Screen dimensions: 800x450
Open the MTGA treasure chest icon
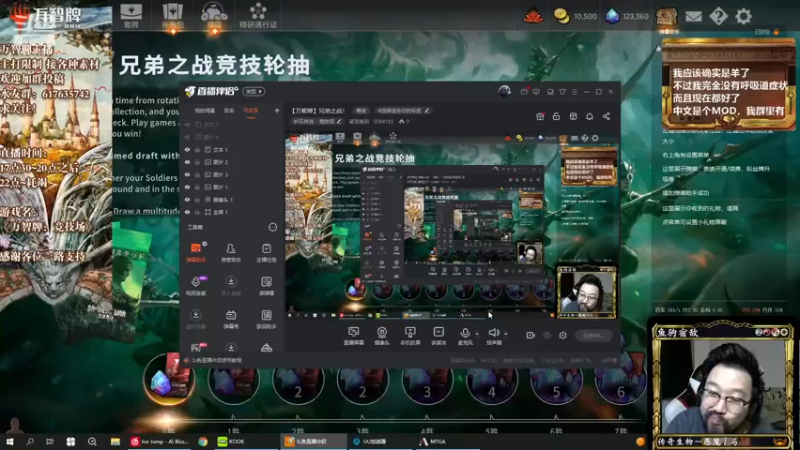tap(666, 17)
